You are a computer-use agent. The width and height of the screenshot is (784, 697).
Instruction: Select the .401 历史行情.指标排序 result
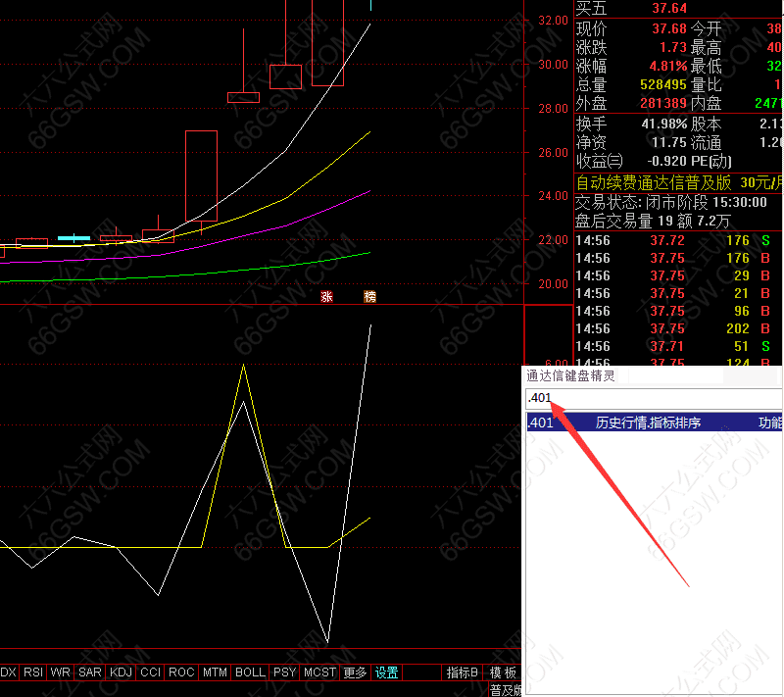point(655,423)
